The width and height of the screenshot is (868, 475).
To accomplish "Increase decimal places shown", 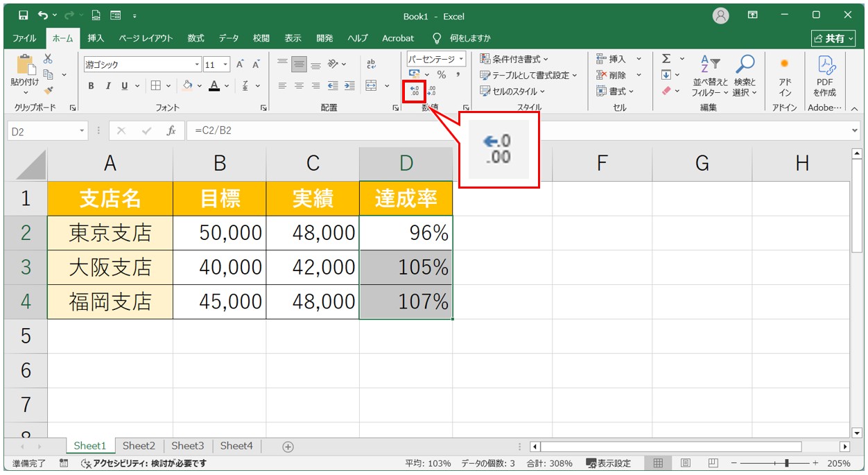I will click(x=415, y=91).
